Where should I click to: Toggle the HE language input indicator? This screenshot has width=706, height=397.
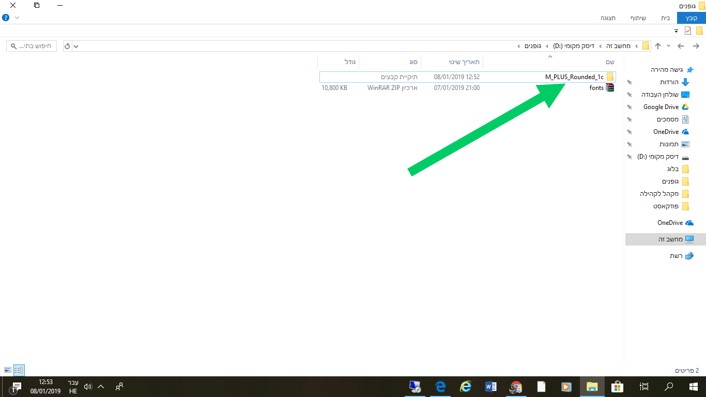(73, 387)
